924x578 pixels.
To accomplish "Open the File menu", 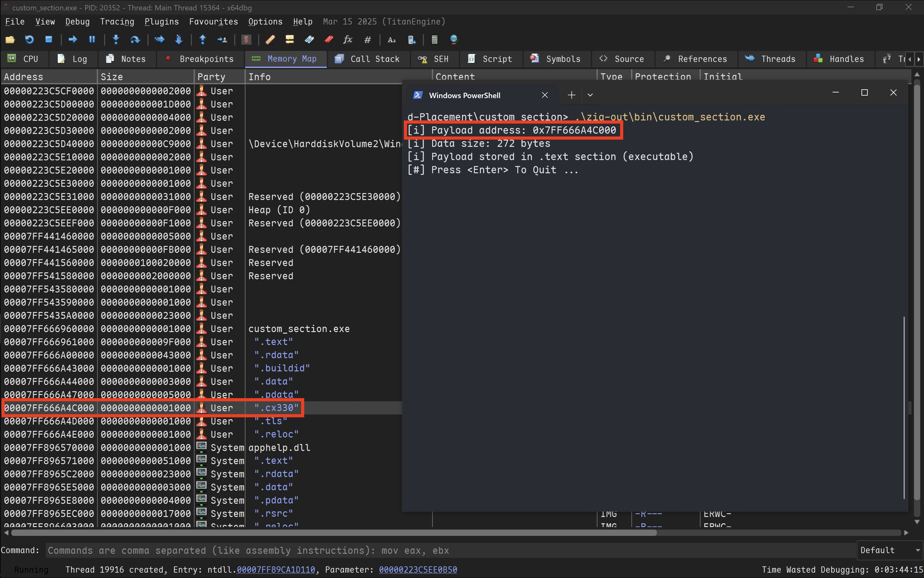I will [14, 22].
